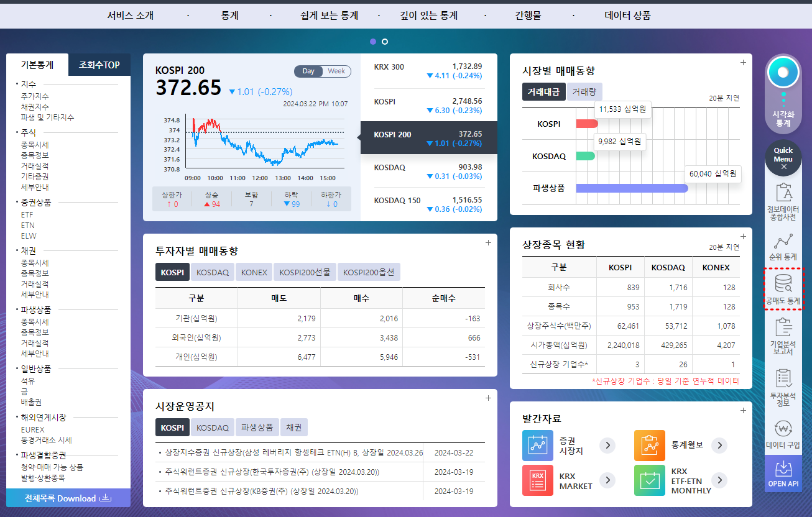Select KOSPI200선물 tab
812x517 pixels.
click(305, 272)
